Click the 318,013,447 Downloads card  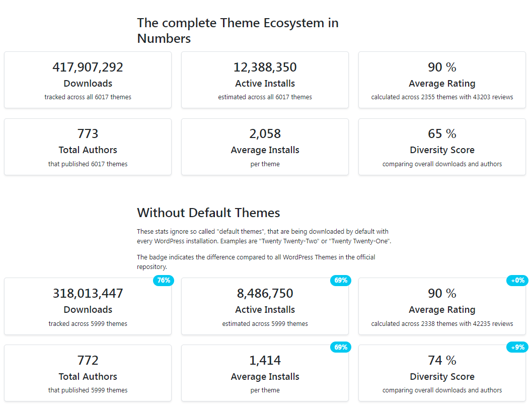88,306
